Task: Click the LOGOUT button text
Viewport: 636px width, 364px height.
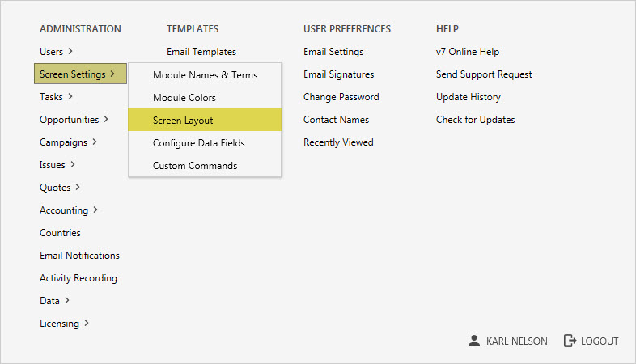Action: pyautogui.click(x=600, y=341)
